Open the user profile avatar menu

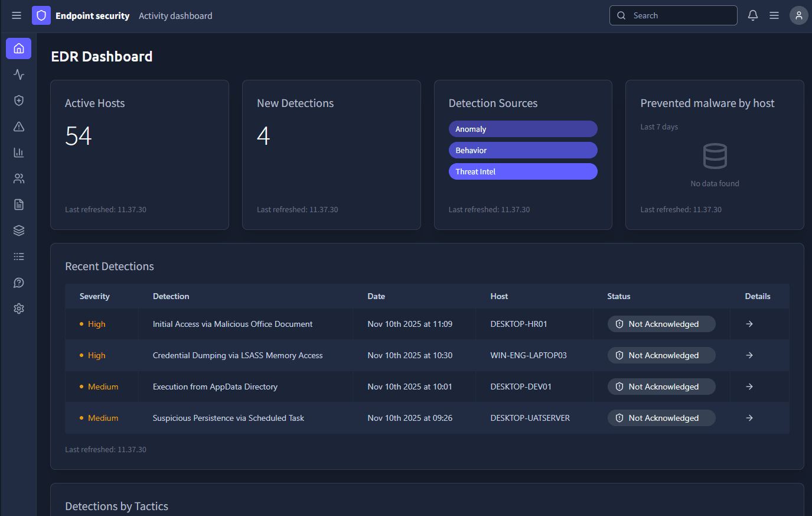(x=798, y=15)
